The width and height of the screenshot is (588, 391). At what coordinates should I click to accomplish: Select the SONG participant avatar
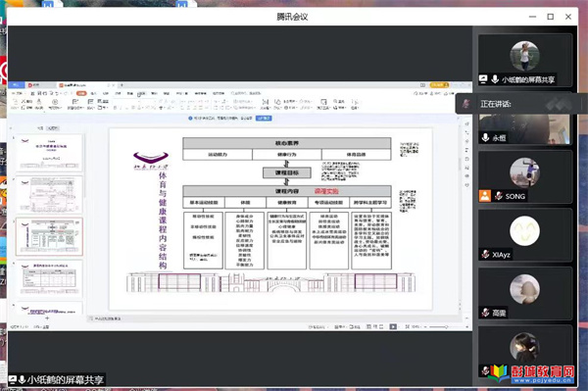(x=524, y=172)
